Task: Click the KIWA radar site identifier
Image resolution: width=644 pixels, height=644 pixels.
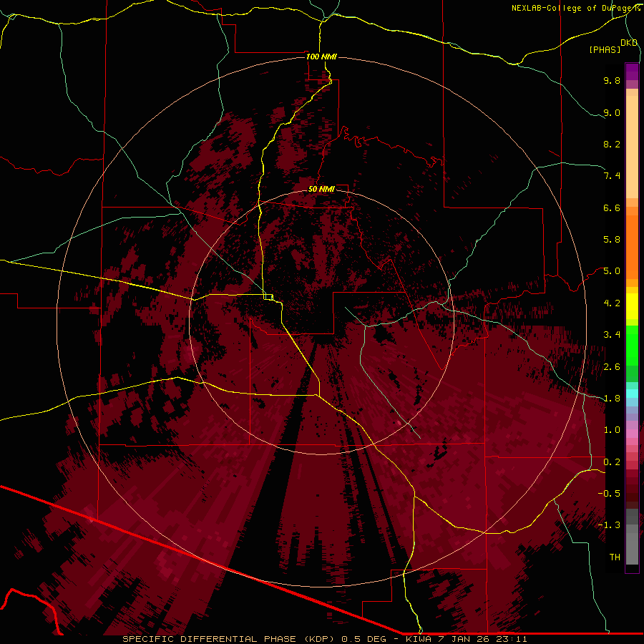Action: click(x=419, y=639)
